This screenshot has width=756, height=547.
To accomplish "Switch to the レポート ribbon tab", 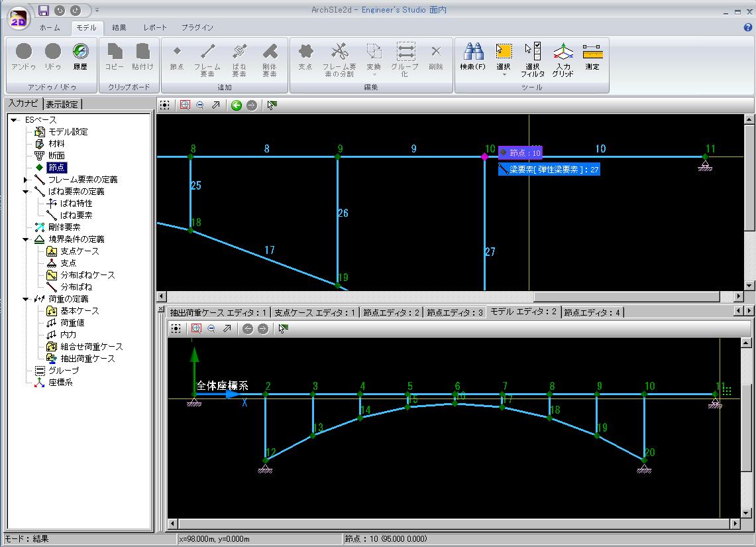I will pyautogui.click(x=155, y=27).
